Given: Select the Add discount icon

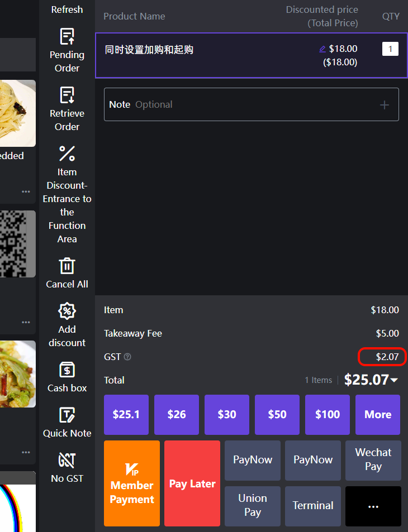Looking at the screenshot, I should (67, 311).
